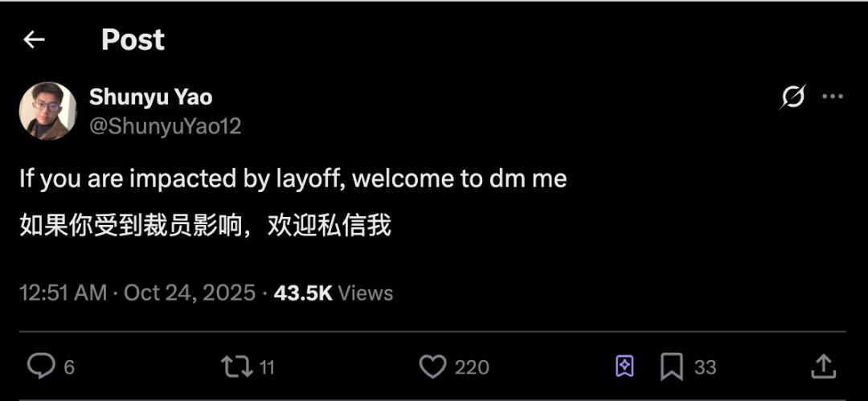
Task: Click the Chinese translation text line
Action: [206, 226]
